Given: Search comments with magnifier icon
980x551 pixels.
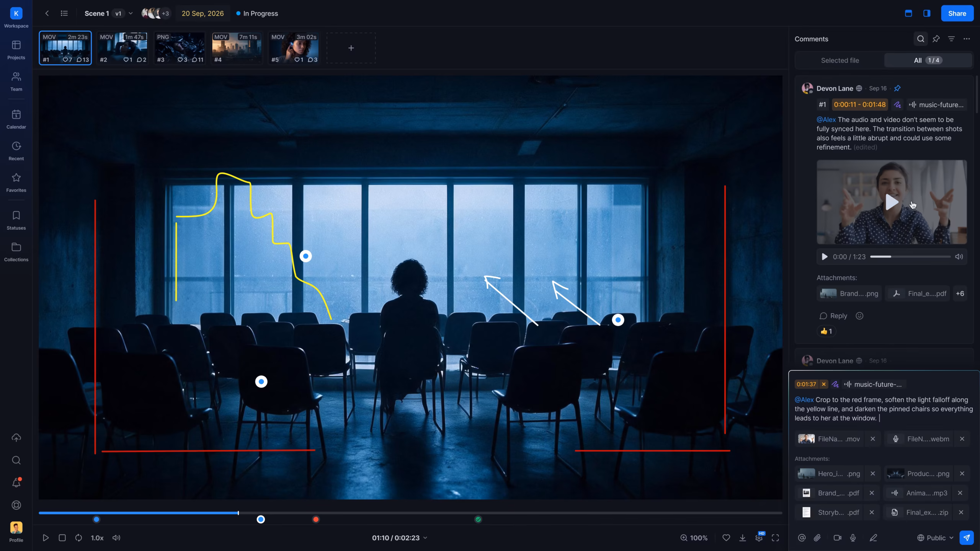Looking at the screenshot, I should pyautogui.click(x=921, y=39).
